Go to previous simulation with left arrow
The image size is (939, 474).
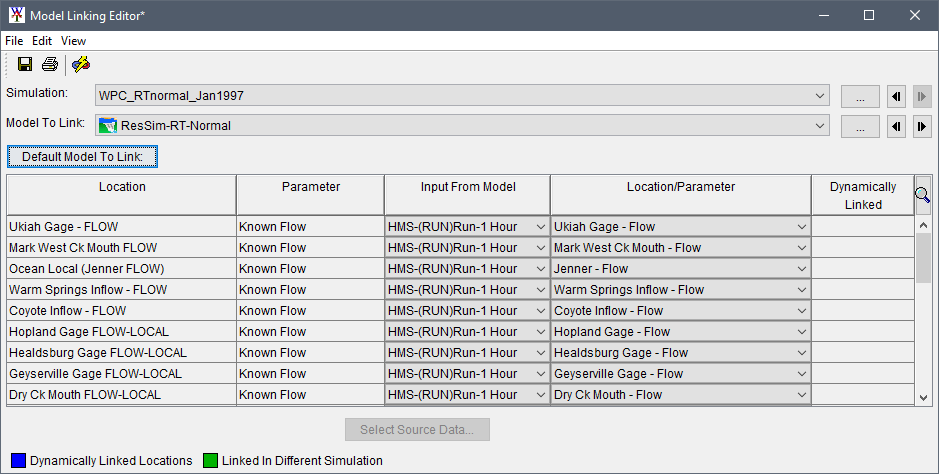point(897,97)
